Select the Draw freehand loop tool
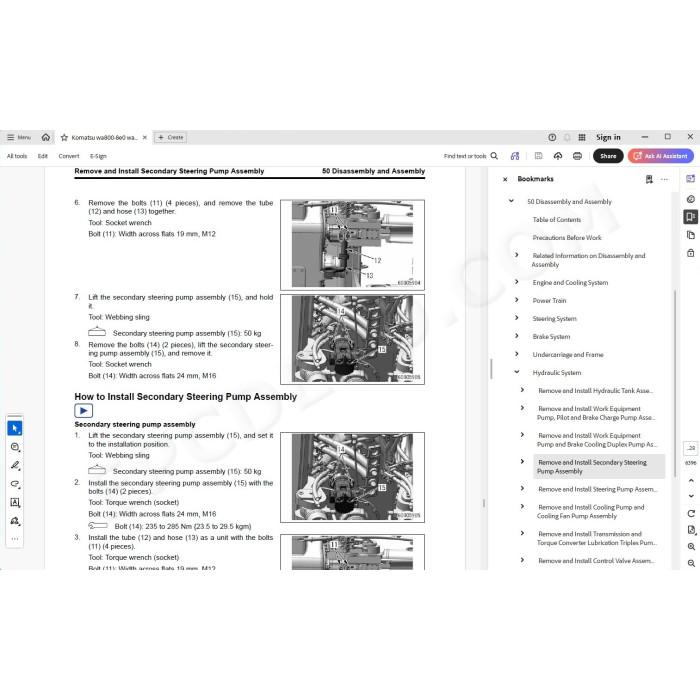The image size is (700, 700). (15, 484)
